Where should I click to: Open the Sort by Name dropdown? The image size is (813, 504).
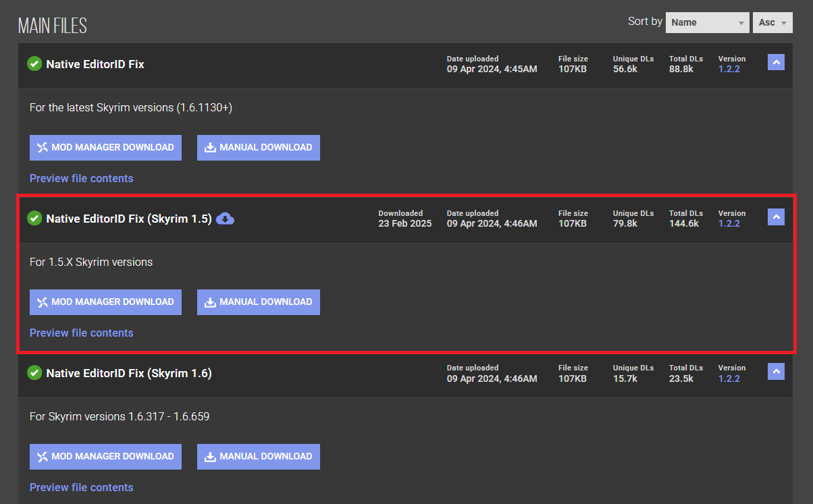707,22
